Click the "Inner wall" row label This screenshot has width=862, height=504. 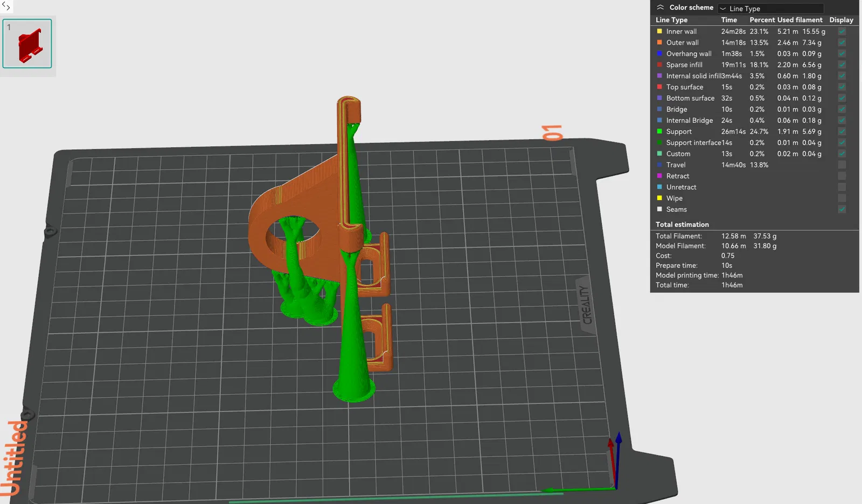(x=682, y=32)
